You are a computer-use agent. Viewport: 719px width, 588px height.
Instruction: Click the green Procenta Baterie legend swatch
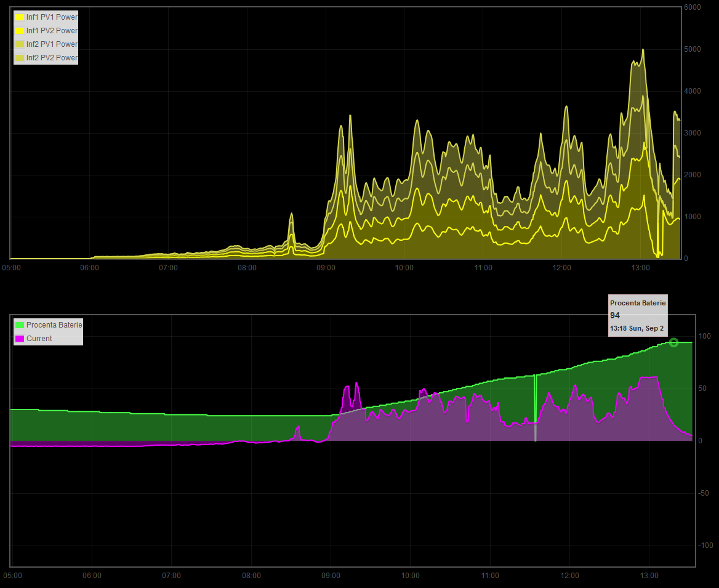[x=20, y=325]
